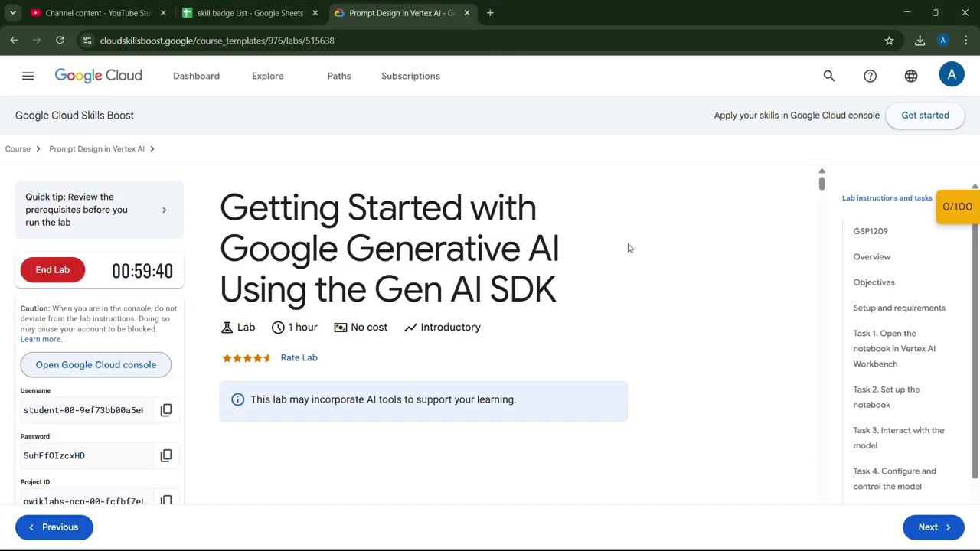The width and height of the screenshot is (980, 551).
Task: Click the Lab instructions and tasks heading
Action: [x=887, y=198]
